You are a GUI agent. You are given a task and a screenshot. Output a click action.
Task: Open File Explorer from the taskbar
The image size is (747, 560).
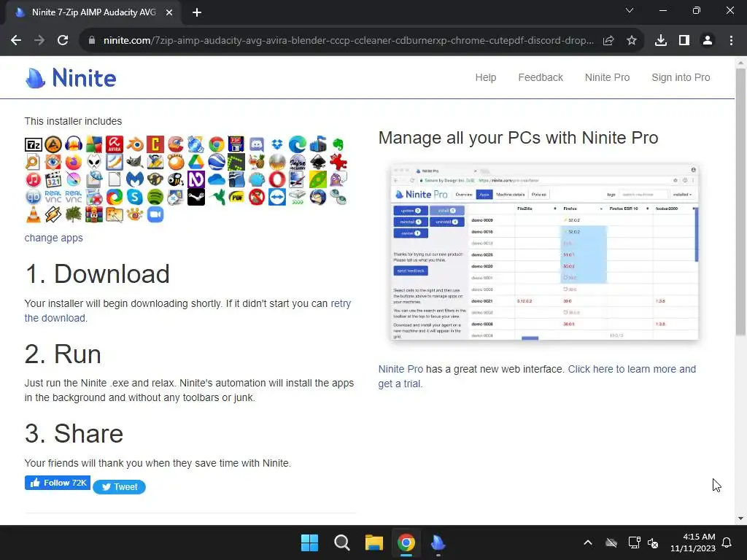pyautogui.click(x=374, y=542)
